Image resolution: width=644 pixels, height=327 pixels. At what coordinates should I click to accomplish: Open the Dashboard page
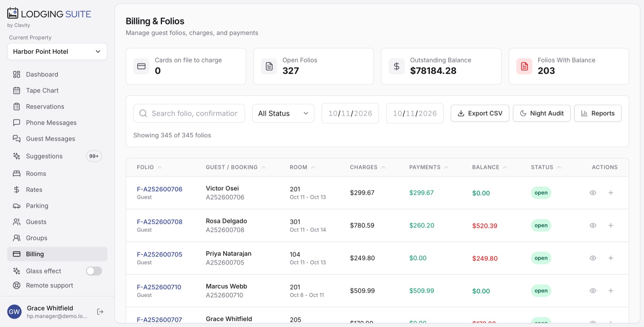(x=57, y=75)
